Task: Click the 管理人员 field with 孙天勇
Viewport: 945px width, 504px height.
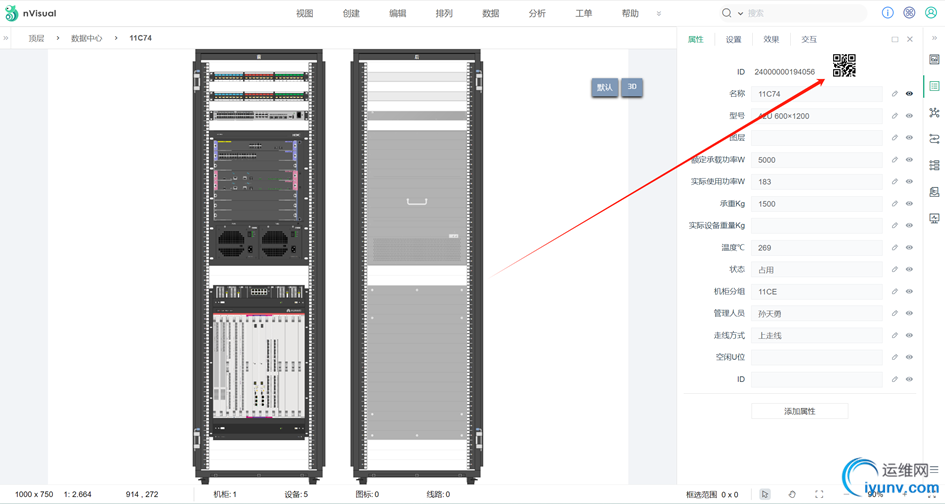Action: [817, 313]
